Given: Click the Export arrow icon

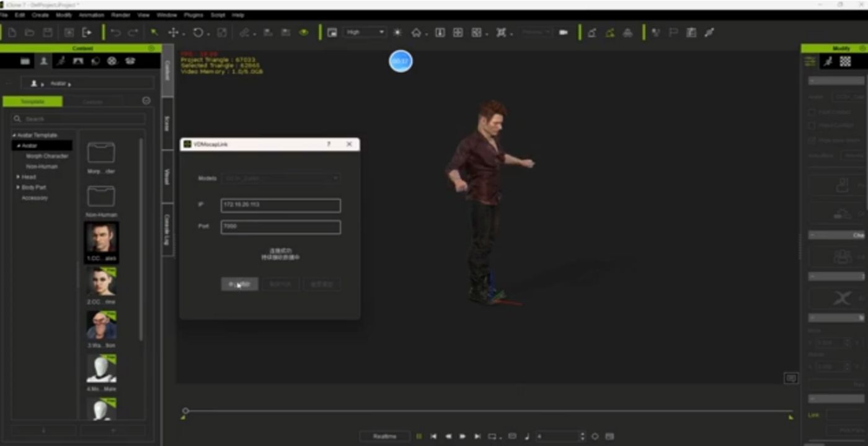Looking at the screenshot, I should coord(87,32).
